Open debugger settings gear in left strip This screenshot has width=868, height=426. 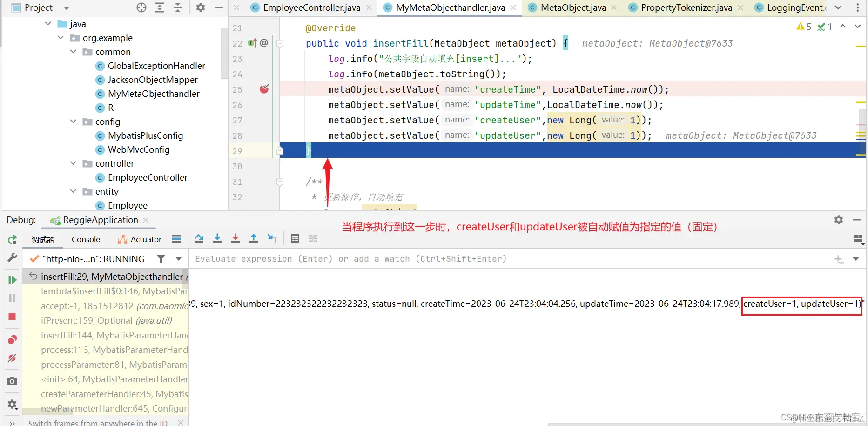pos(13,404)
